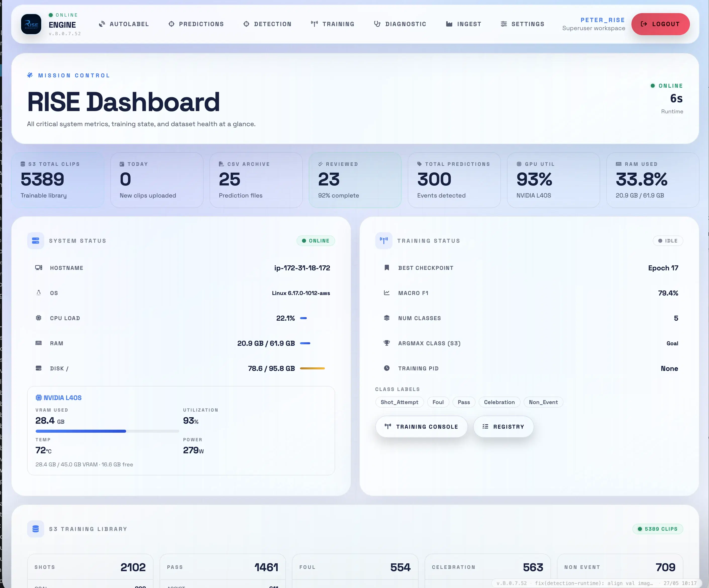The image size is (709, 588).
Task: Open the Registry button
Action: 503,427
